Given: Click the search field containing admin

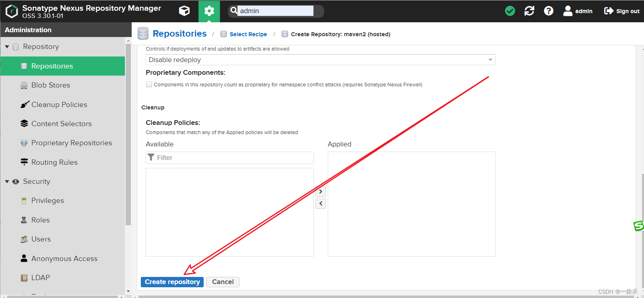Looking at the screenshot, I should [275, 11].
